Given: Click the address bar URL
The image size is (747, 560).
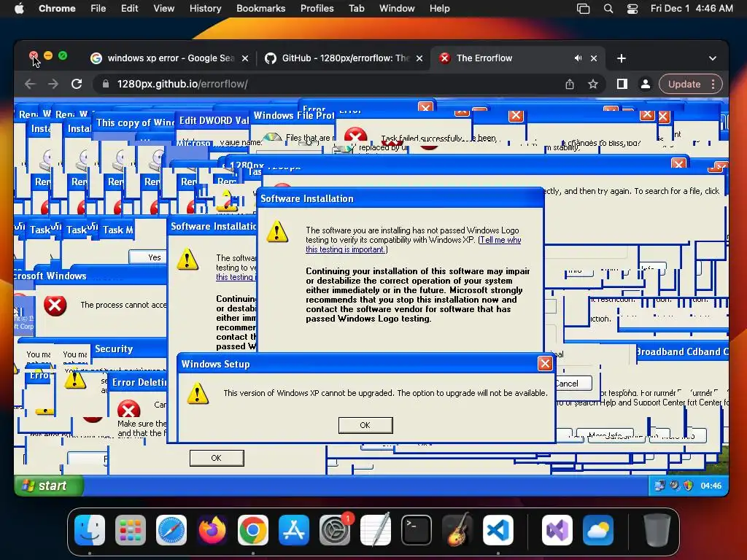Looking at the screenshot, I should [x=182, y=85].
